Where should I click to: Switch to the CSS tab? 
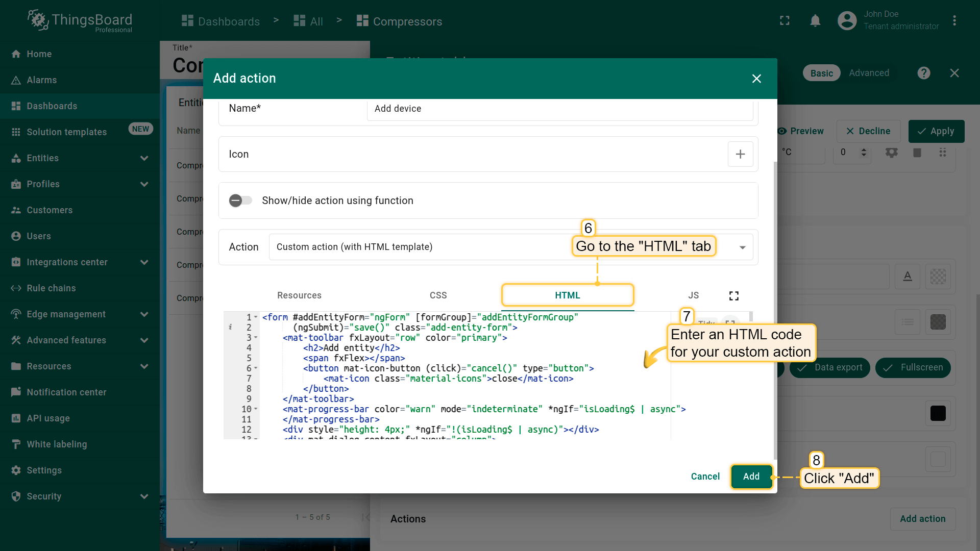[x=438, y=295]
